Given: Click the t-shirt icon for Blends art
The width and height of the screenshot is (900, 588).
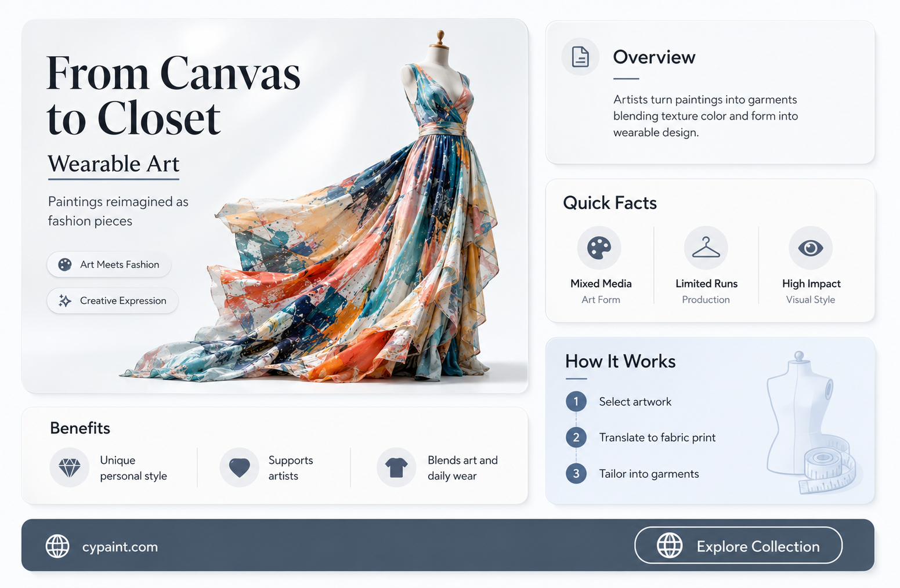Looking at the screenshot, I should click(x=396, y=467).
